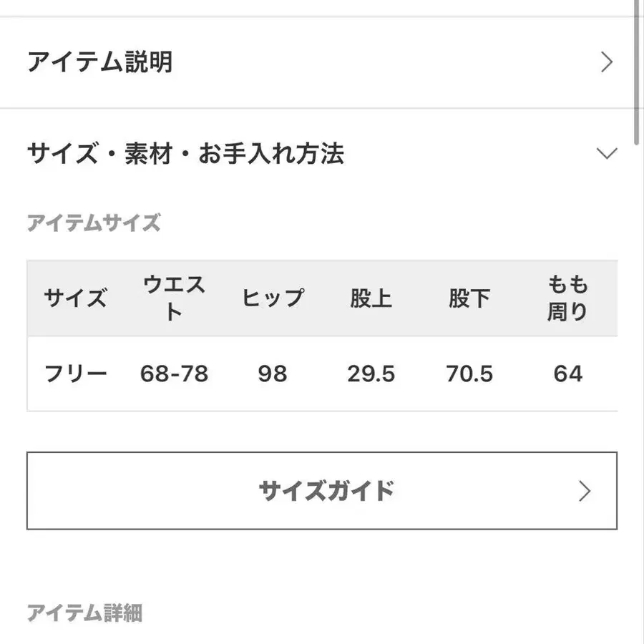
Task: Click the アイテム説明 heading
Action: click(x=100, y=61)
